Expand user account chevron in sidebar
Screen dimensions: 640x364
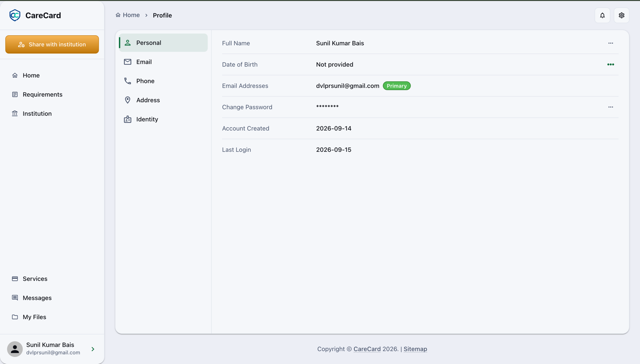[93, 349]
